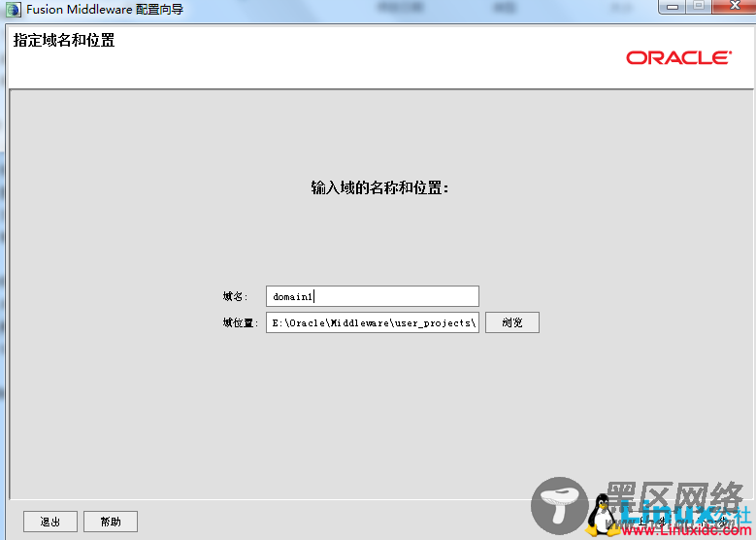The width and height of the screenshot is (756, 540).
Task: Go back with the 上一步 button
Action: coord(652,522)
